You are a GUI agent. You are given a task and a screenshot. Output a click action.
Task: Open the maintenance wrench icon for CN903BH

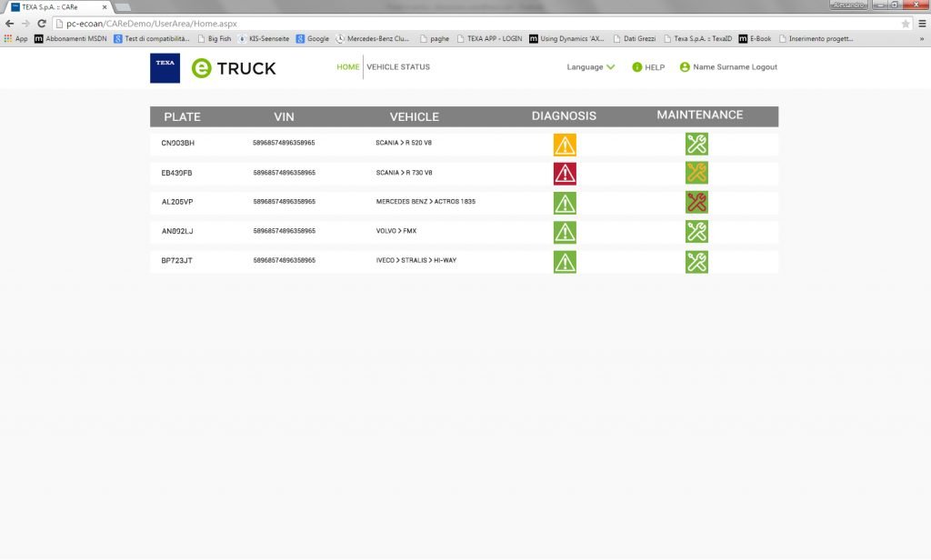coord(696,144)
